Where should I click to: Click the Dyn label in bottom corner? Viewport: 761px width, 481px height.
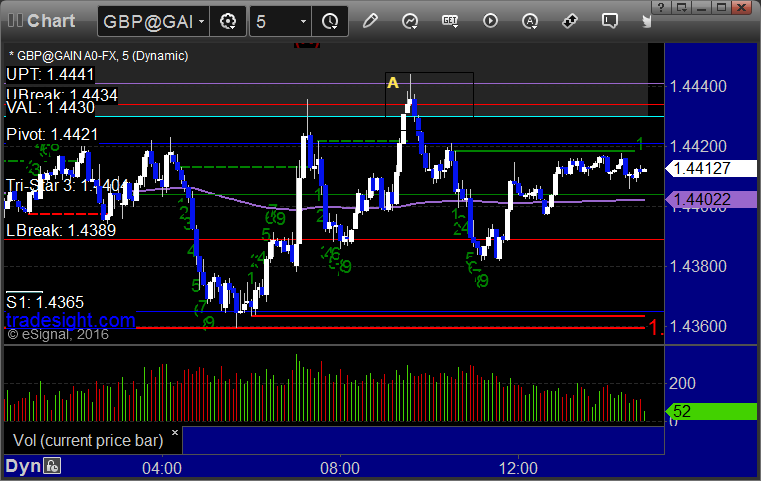[23, 466]
